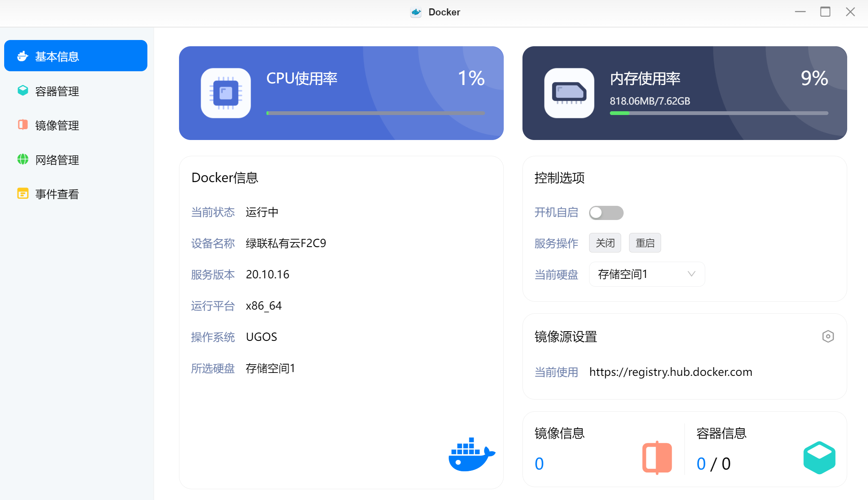Image resolution: width=868 pixels, height=500 pixels.
Task: Click the CPU chip icon
Action: tap(226, 93)
